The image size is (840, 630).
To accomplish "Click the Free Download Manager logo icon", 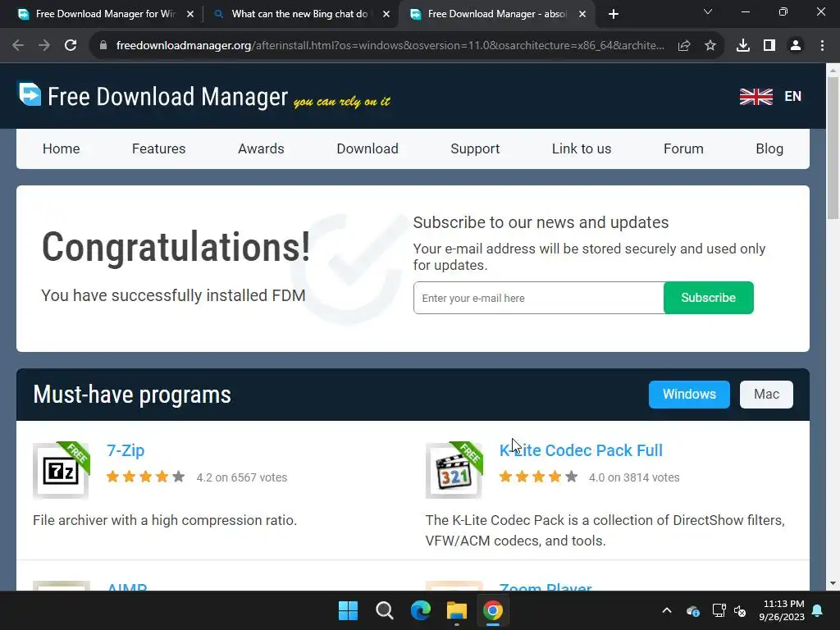I will click(x=30, y=94).
